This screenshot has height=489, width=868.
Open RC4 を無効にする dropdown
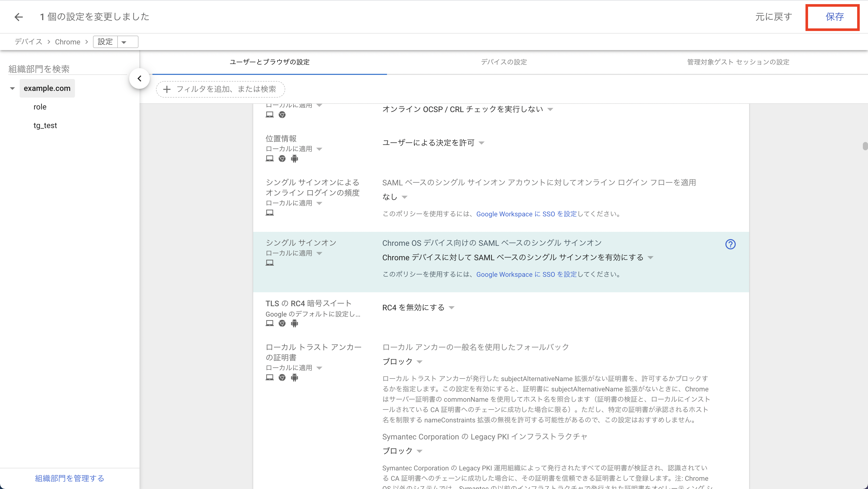tap(418, 307)
